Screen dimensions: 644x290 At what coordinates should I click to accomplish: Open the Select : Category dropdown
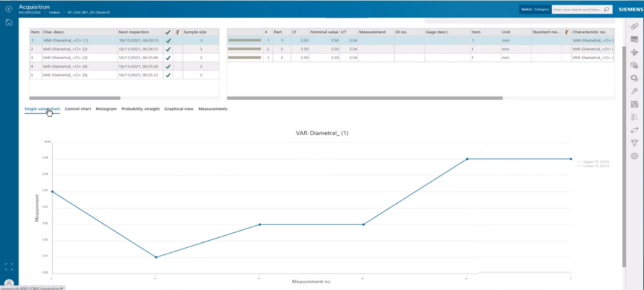535,9
